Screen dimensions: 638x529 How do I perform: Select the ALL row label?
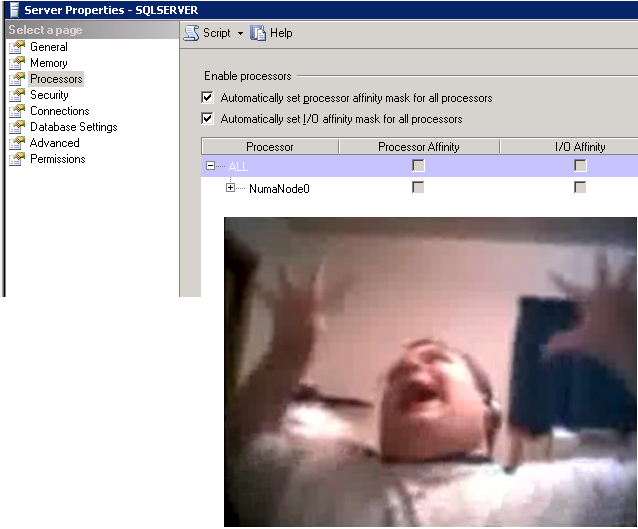tap(238, 166)
